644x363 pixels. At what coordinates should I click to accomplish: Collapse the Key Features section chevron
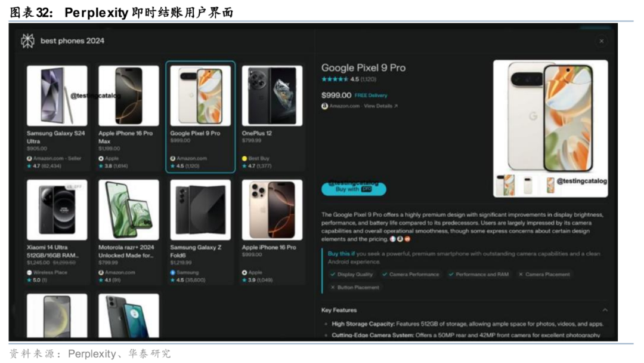[605, 310]
